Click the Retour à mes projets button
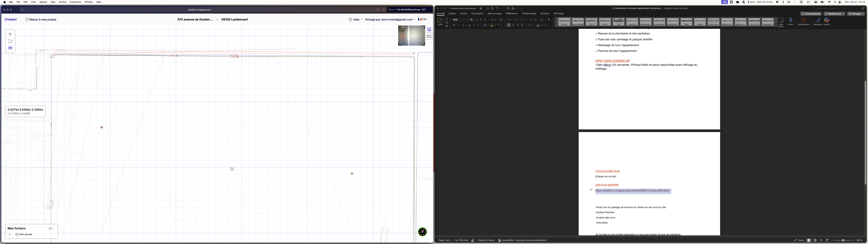The height and width of the screenshot is (244, 868). (41, 19)
